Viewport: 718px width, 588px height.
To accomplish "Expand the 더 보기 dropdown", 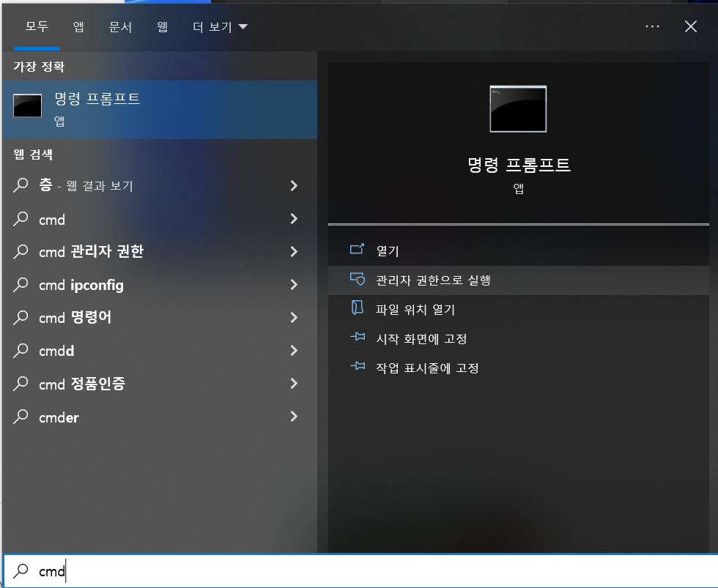I will click(218, 26).
